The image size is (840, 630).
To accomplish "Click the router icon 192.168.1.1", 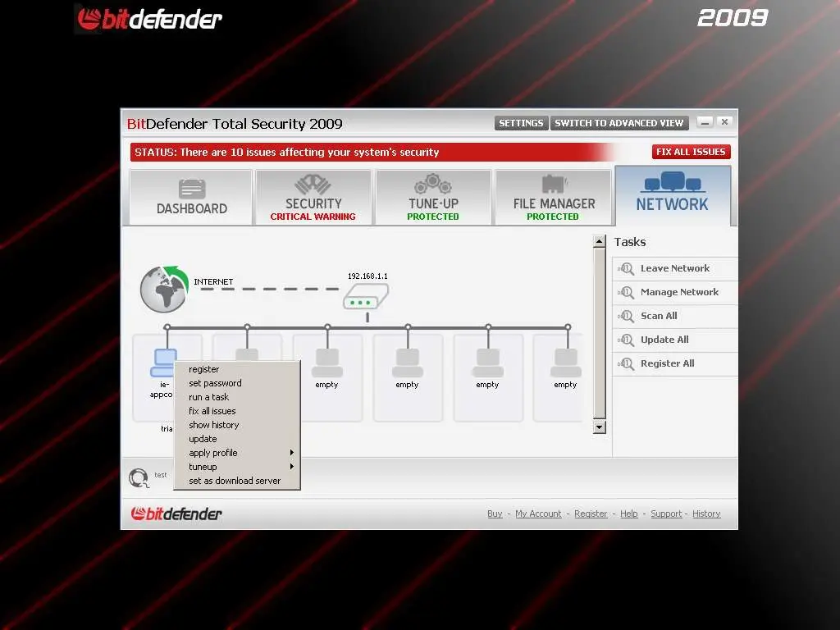I will tap(365, 297).
